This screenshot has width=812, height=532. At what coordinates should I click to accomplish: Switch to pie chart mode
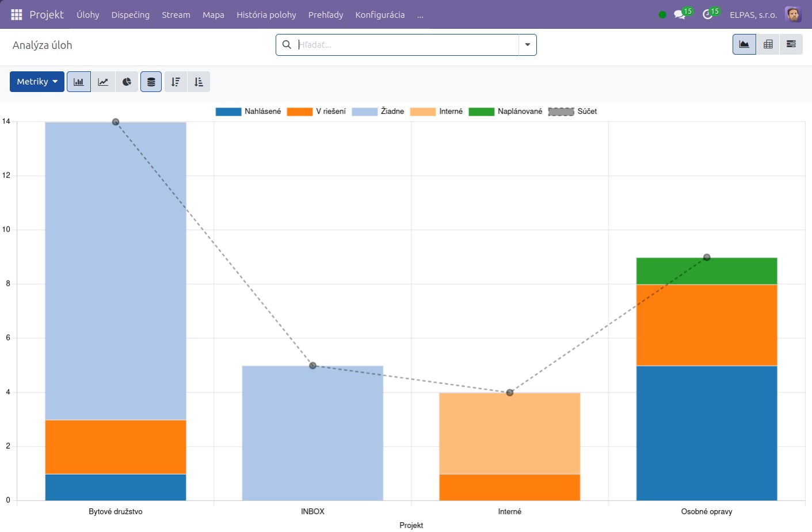click(127, 82)
